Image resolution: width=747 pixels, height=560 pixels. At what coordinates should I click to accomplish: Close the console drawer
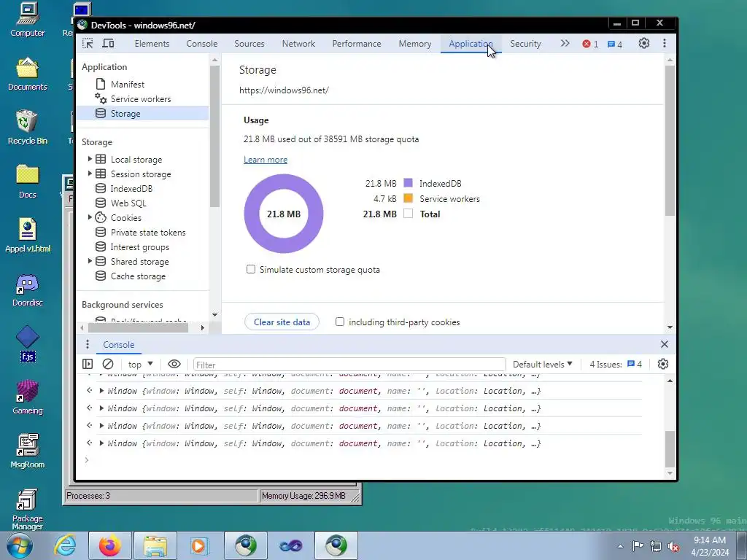pyautogui.click(x=664, y=344)
